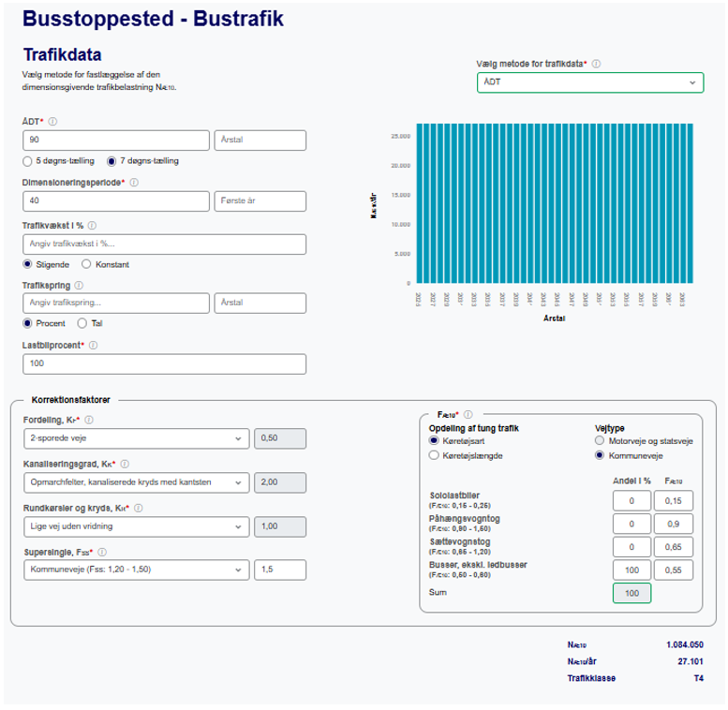
Task: Click the Kanaliseringsgrad info icon
Action: click(124, 464)
